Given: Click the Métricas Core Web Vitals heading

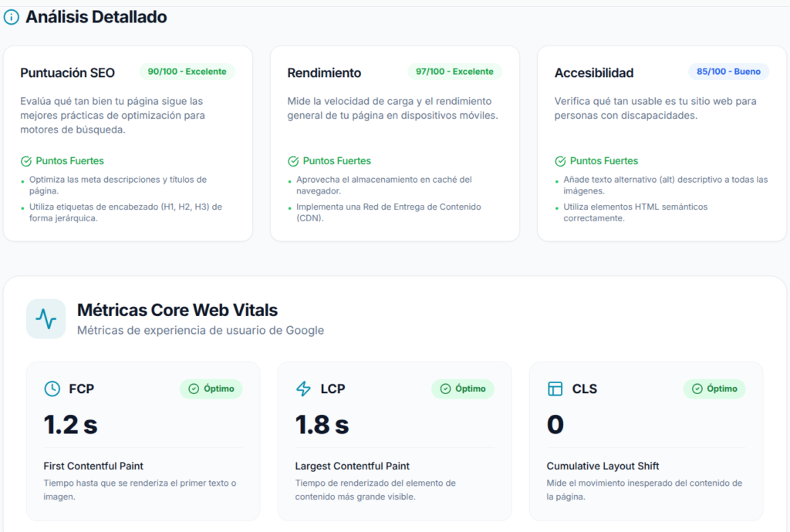Looking at the screenshot, I should 177,310.
